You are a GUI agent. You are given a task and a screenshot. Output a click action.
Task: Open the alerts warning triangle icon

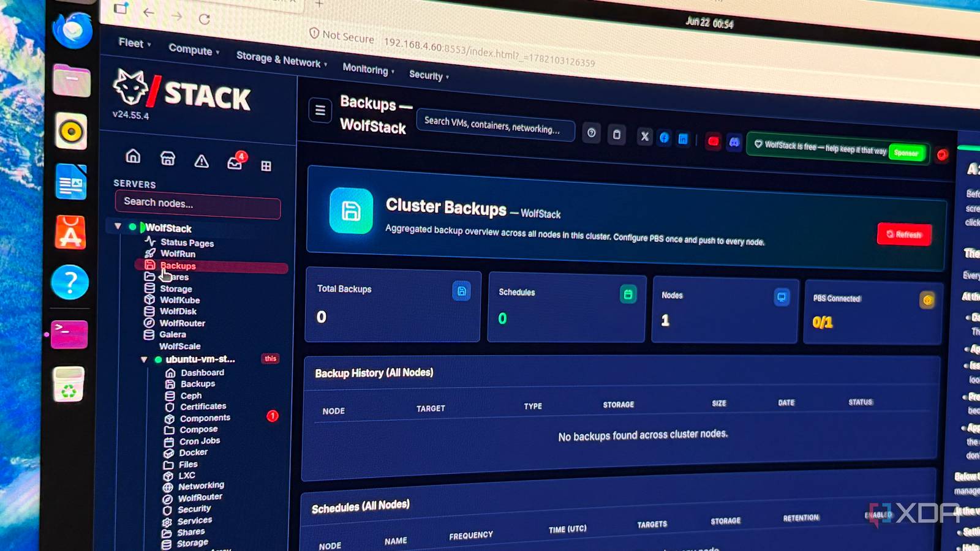point(202,161)
